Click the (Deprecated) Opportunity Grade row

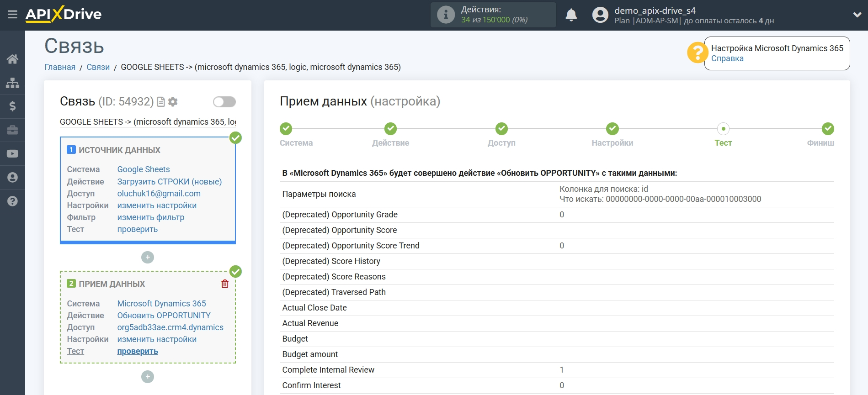tap(557, 215)
